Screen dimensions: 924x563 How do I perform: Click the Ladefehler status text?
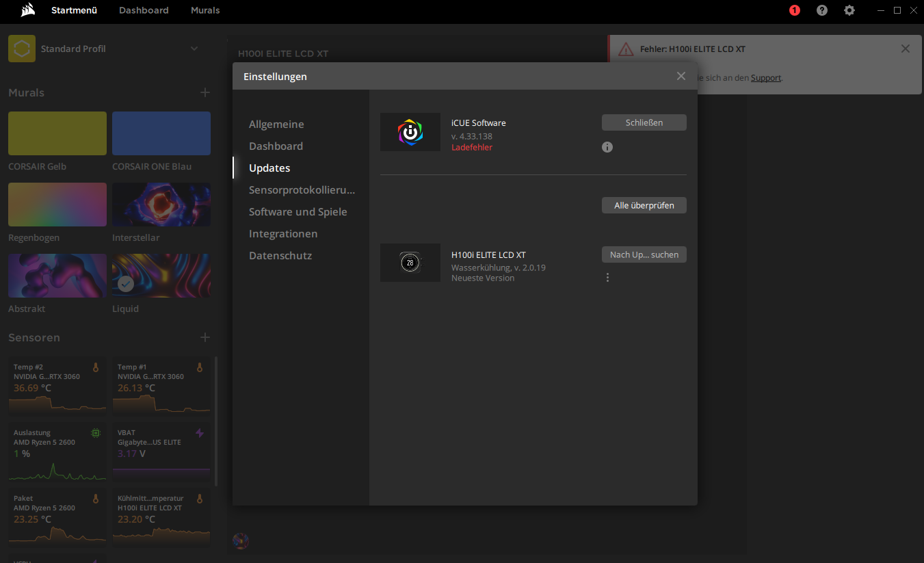[x=472, y=148]
